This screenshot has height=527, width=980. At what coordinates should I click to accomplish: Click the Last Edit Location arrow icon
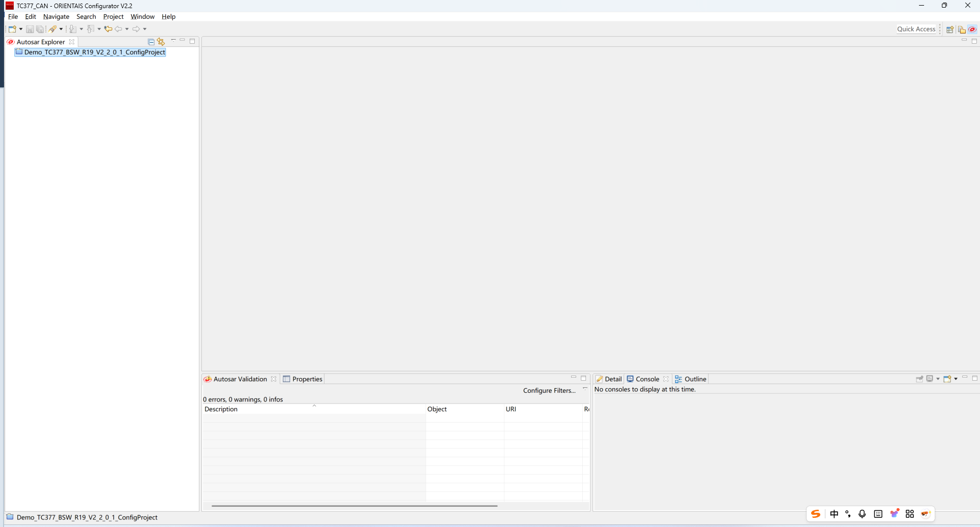tap(108, 29)
